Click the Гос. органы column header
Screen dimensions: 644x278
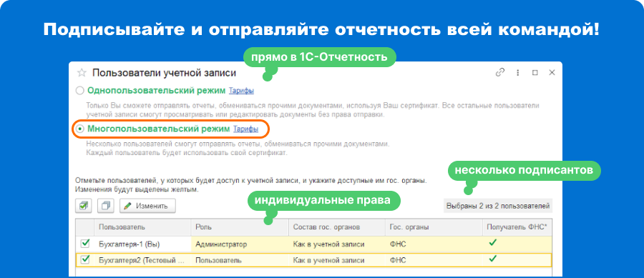click(x=434, y=227)
